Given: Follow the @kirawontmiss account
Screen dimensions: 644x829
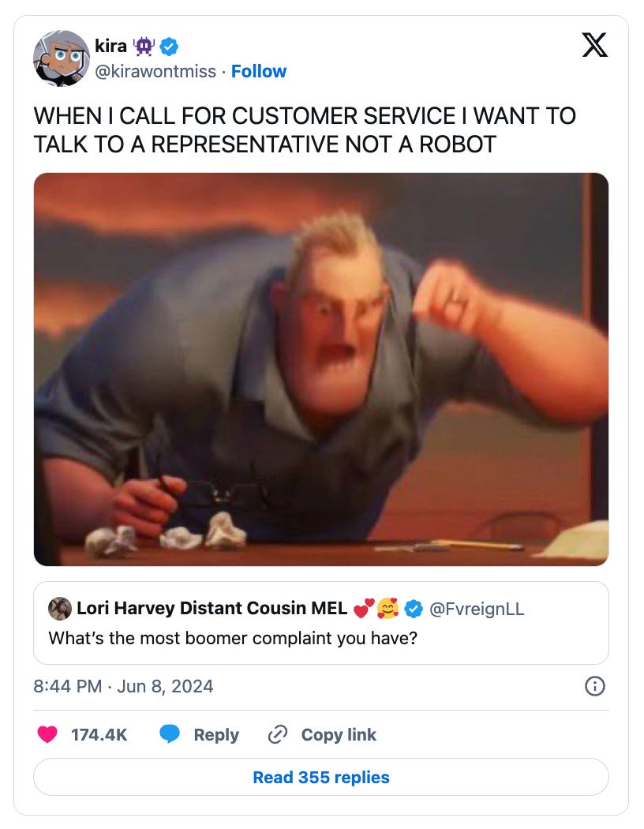Looking at the screenshot, I should 259,71.
